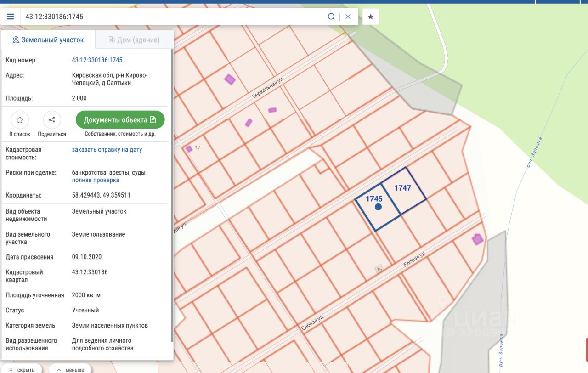588x373 pixels.
Task: Click полная проверка link
Action: pos(96,181)
